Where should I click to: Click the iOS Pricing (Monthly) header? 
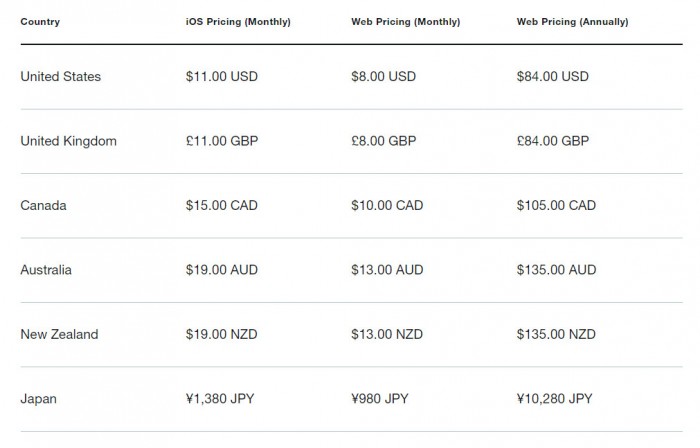click(x=238, y=22)
